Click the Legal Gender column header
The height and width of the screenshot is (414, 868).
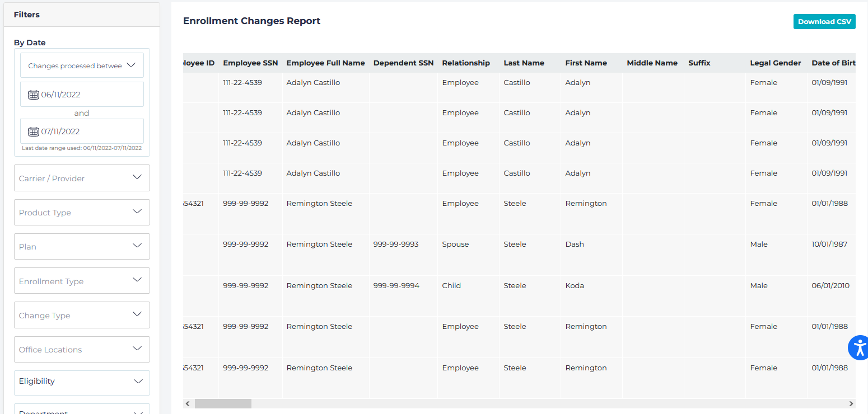pos(775,63)
